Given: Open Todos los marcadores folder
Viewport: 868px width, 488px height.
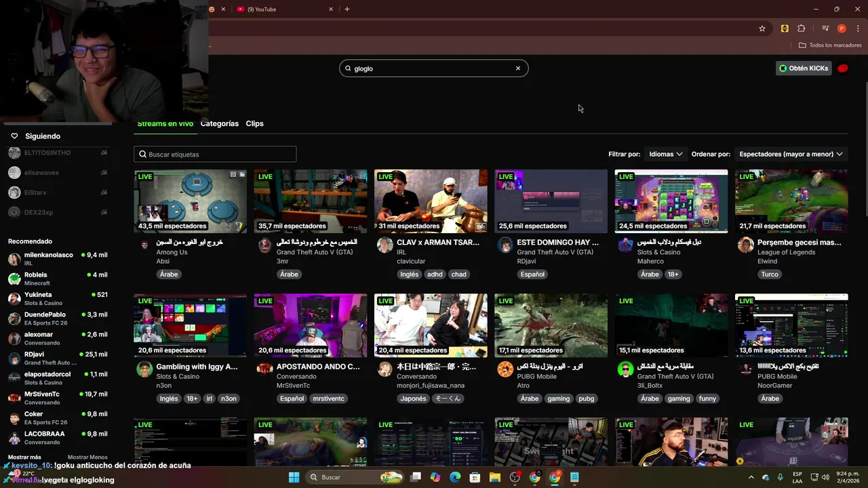Looking at the screenshot, I should [x=830, y=45].
